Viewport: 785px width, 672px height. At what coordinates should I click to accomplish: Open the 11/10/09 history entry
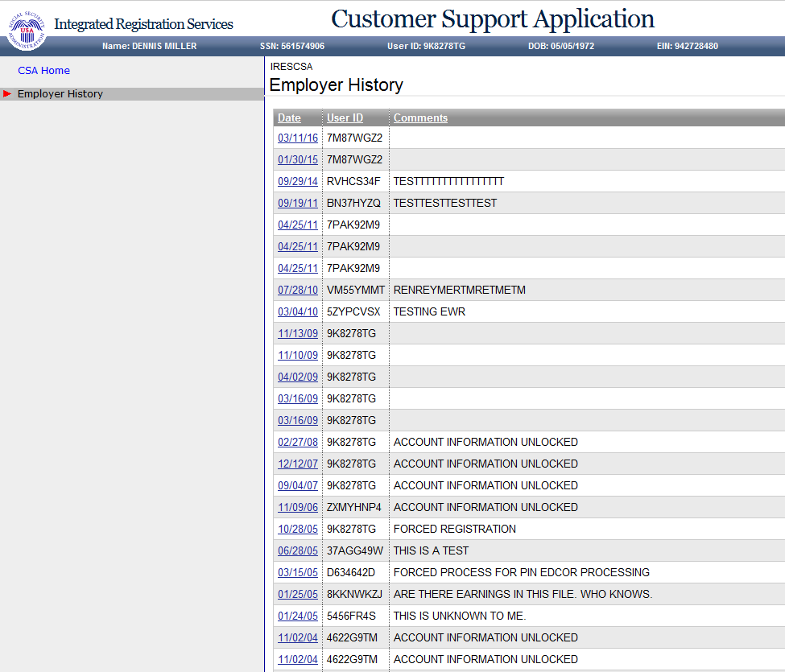coord(298,355)
